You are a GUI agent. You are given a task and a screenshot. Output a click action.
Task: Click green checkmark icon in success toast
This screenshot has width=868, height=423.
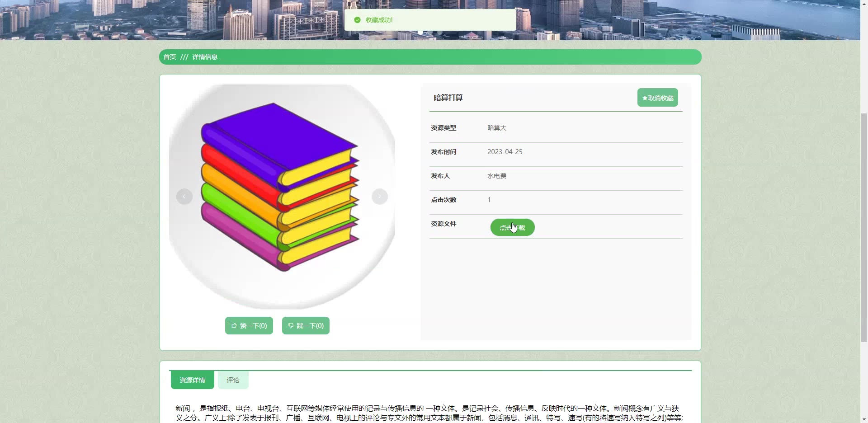357,20
